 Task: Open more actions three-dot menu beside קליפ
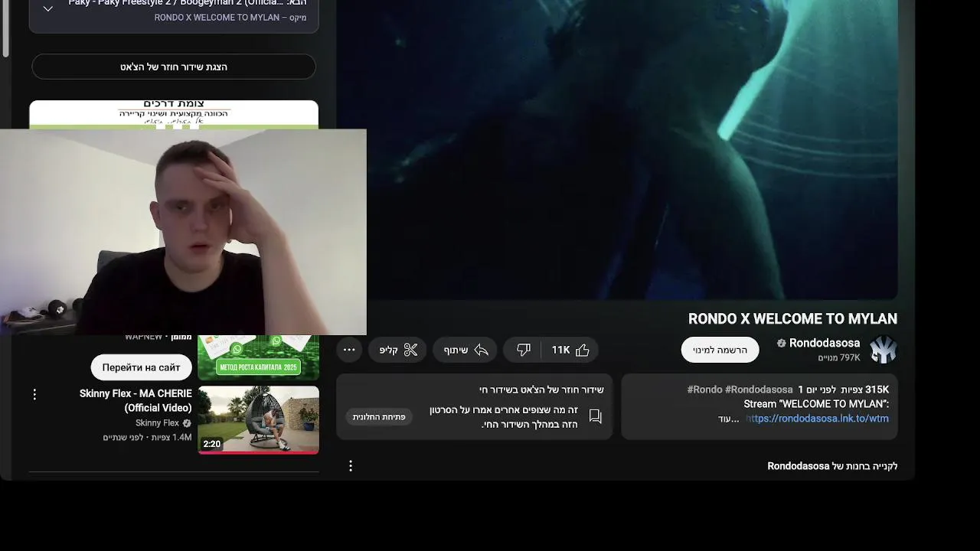click(349, 350)
